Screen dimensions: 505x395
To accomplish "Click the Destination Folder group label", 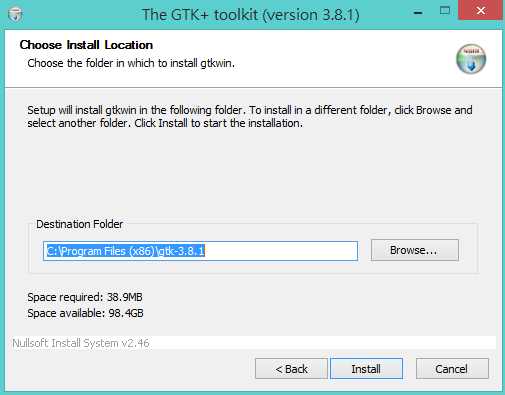I will pos(80,224).
